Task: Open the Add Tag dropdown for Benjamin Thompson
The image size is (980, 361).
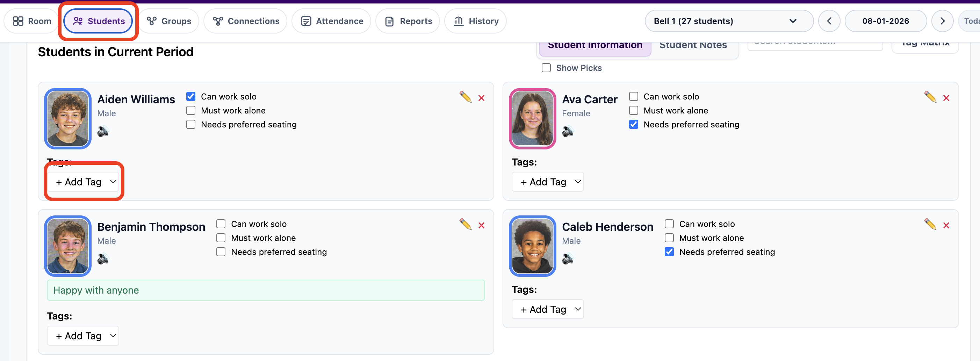Action: [x=83, y=336]
